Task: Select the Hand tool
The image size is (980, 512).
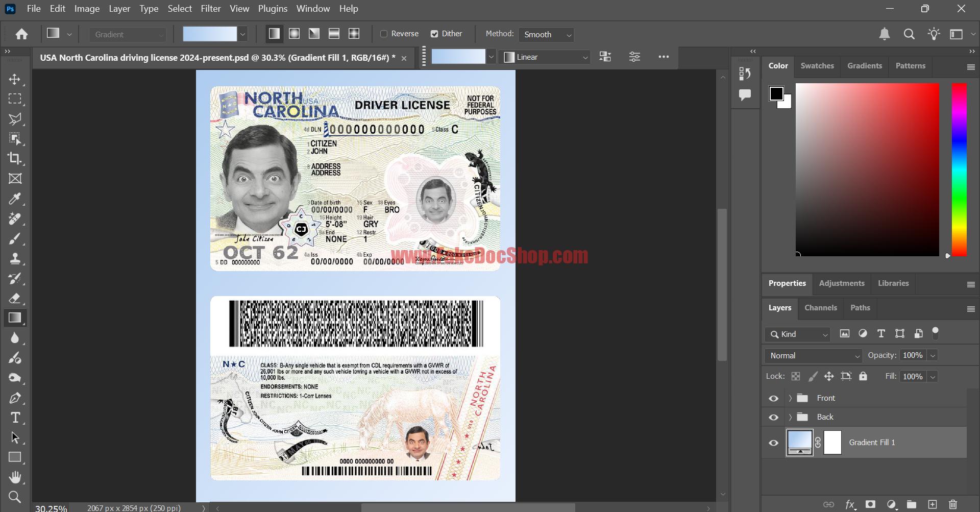Action: (x=15, y=477)
